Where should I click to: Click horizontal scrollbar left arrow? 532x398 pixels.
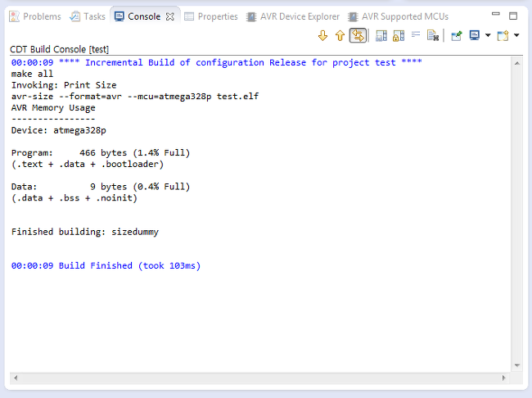(x=16, y=378)
